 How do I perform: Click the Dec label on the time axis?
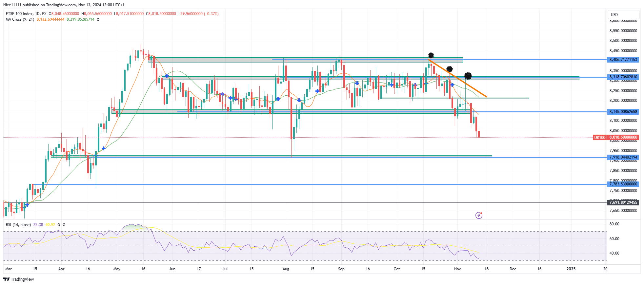click(x=513, y=269)
